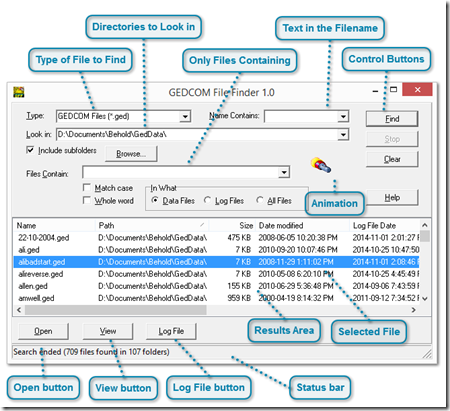Image resolution: width=450 pixels, height=411 pixels.
Task: Enable the Match case checkbox
Action: pyautogui.click(x=87, y=188)
